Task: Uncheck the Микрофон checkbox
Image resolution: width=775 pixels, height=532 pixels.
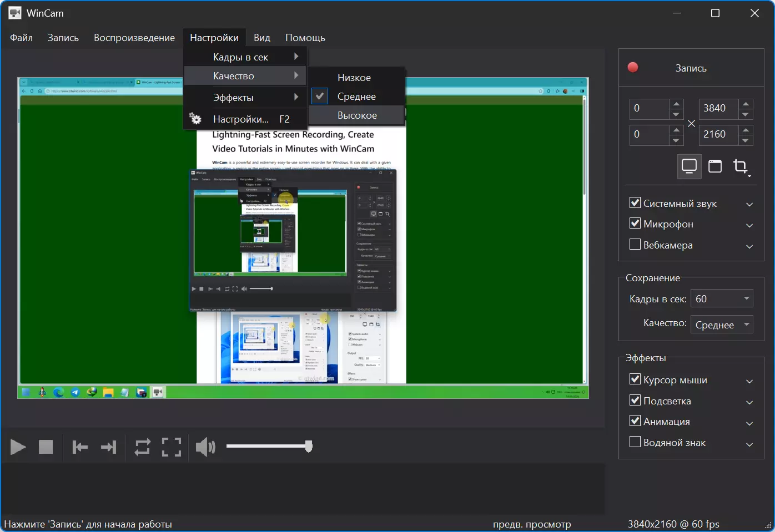Action: pos(635,224)
